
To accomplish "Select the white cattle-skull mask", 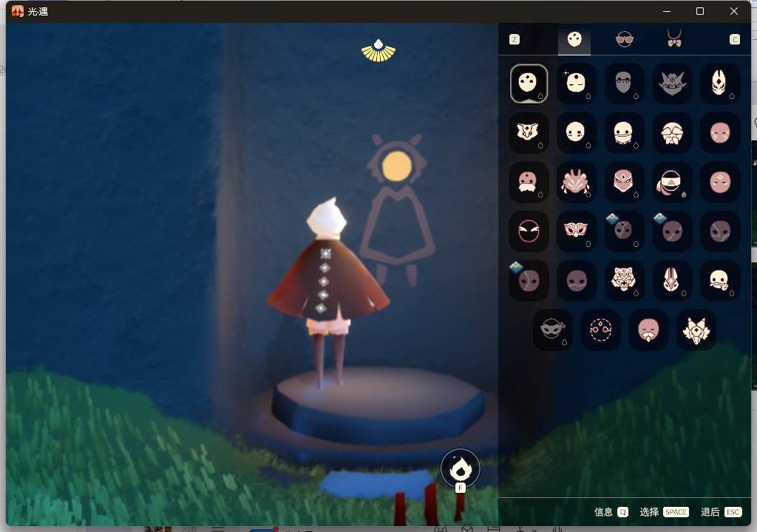I will click(x=529, y=133).
